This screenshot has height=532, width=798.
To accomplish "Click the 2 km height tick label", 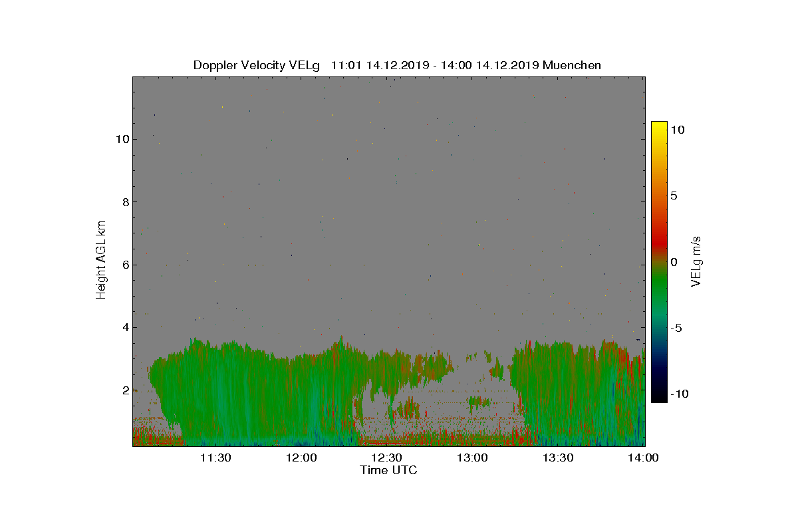I will (x=125, y=390).
